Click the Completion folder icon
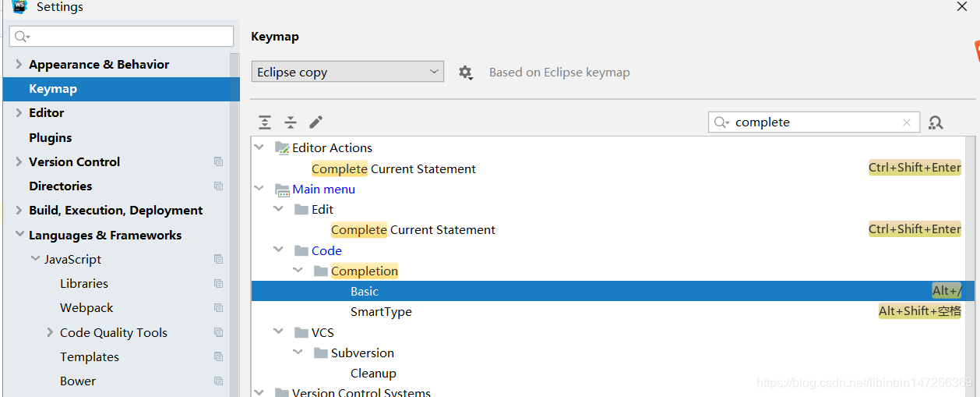Image resolution: width=980 pixels, height=397 pixels. click(321, 271)
